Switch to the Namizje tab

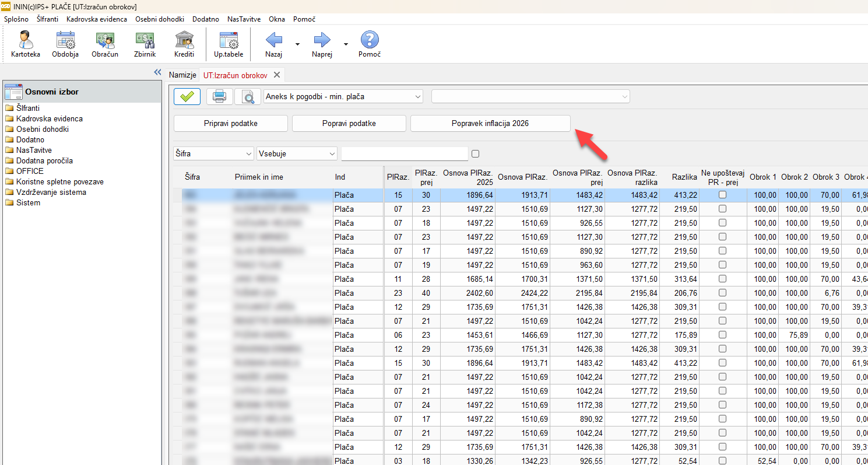tap(182, 75)
